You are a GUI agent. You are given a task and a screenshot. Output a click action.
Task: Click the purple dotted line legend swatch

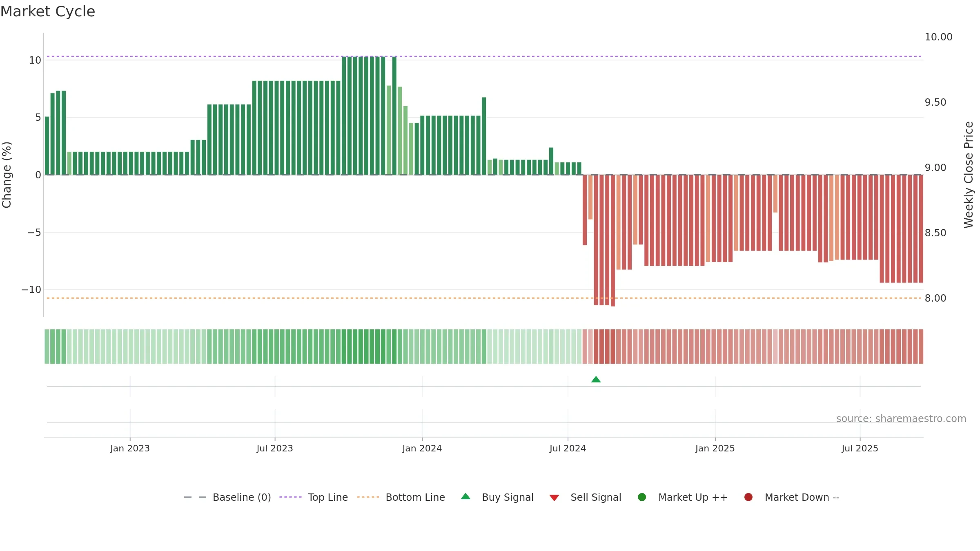[x=290, y=497]
